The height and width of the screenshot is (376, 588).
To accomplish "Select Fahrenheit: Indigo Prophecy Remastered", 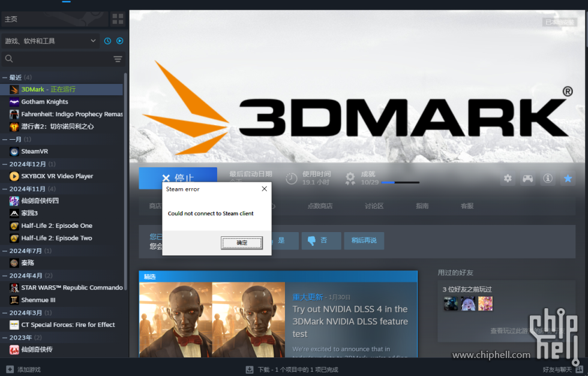I will pos(61,114).
